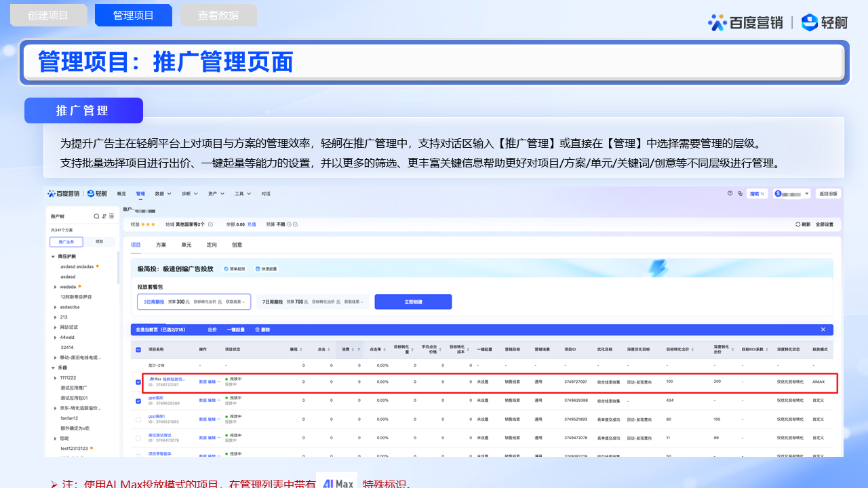
Task: Go to the 查看数据 slide tab
Action: [x=218, y=15]
